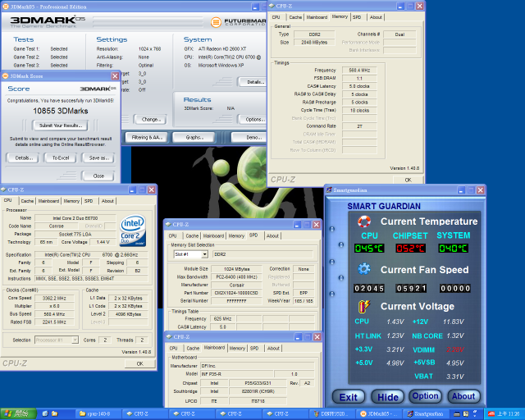The width and height of the screenshot is (525, 420).
Task: Click About in Smart Guardian
Action: tap(463, 396)
